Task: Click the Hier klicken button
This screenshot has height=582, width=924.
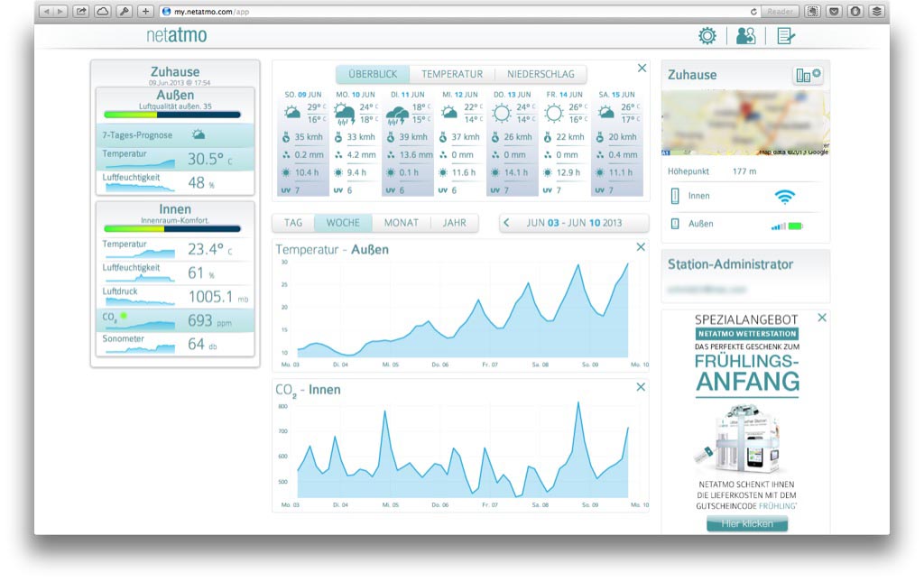Action: click(747, 523)
